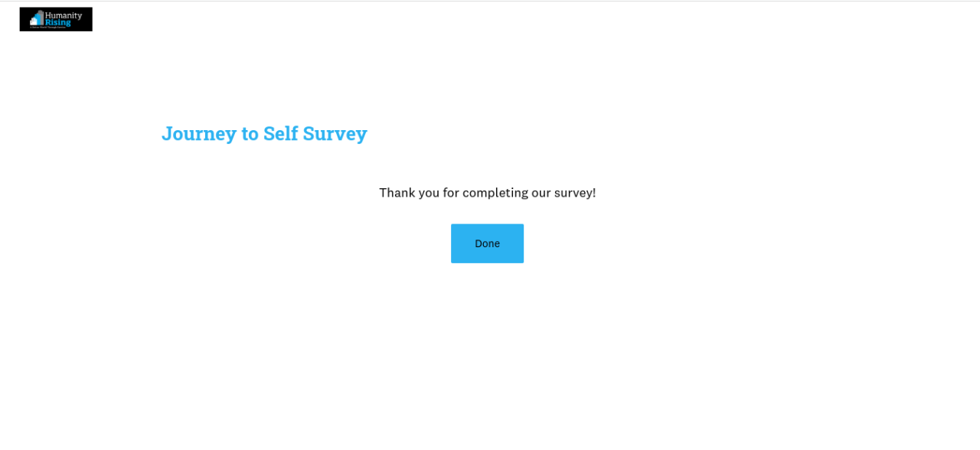This screenshot has height=450, width=980.
Task: Click the word "Journey" in the title
Action: [199, 133]
